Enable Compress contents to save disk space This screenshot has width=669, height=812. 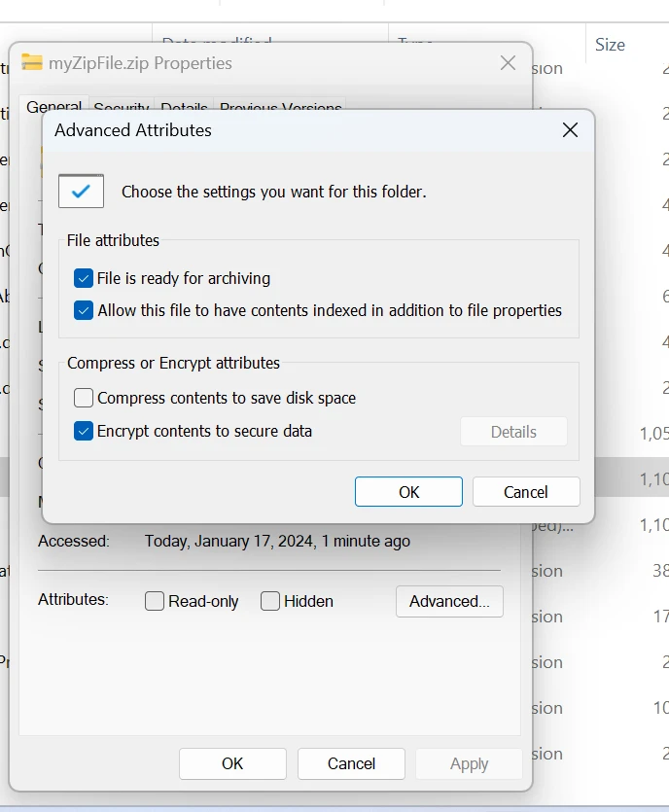[x=84, y=398]
